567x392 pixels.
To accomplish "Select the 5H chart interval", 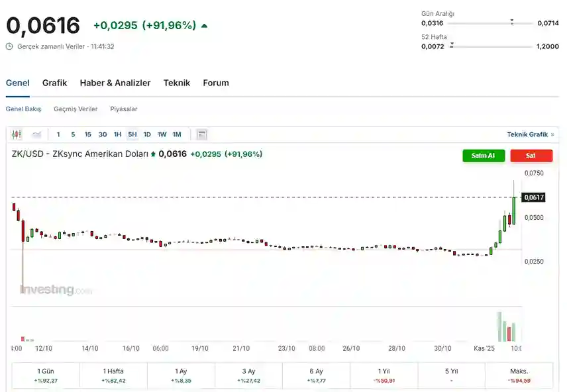I will coord(132,134).
